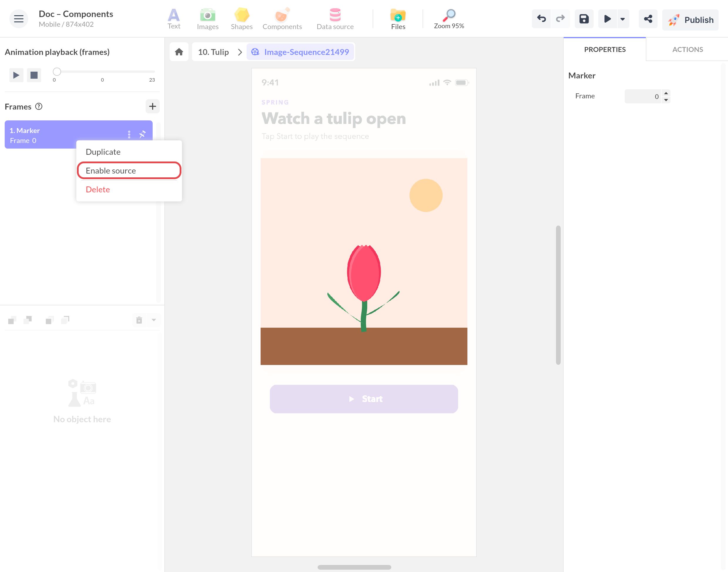The width and height of the screenshot is (728, 572).
Task: Click the tulip image on canvas
Action: (364, 261)
